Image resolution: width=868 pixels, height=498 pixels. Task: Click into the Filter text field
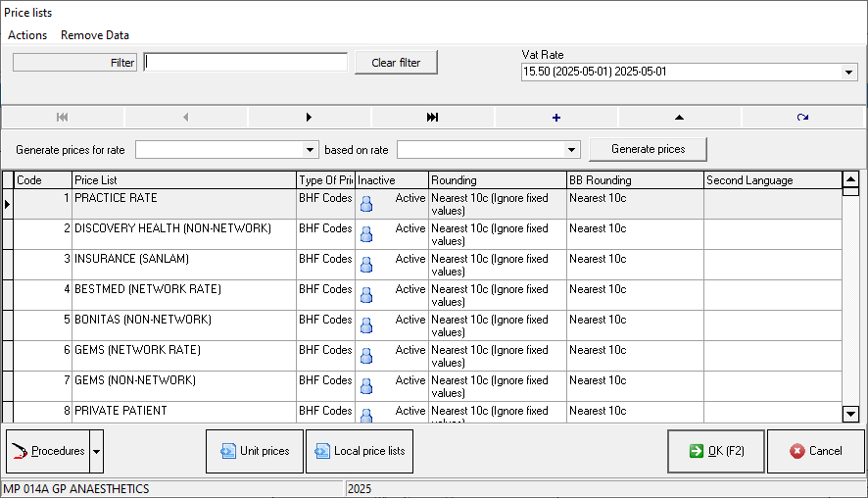click(x=245, y=63)
